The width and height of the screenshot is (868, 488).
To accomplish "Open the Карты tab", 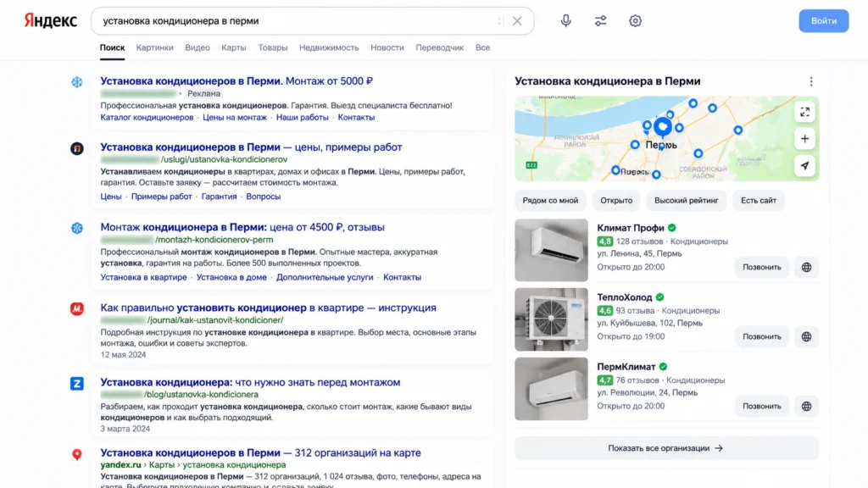I will point(234,47).
